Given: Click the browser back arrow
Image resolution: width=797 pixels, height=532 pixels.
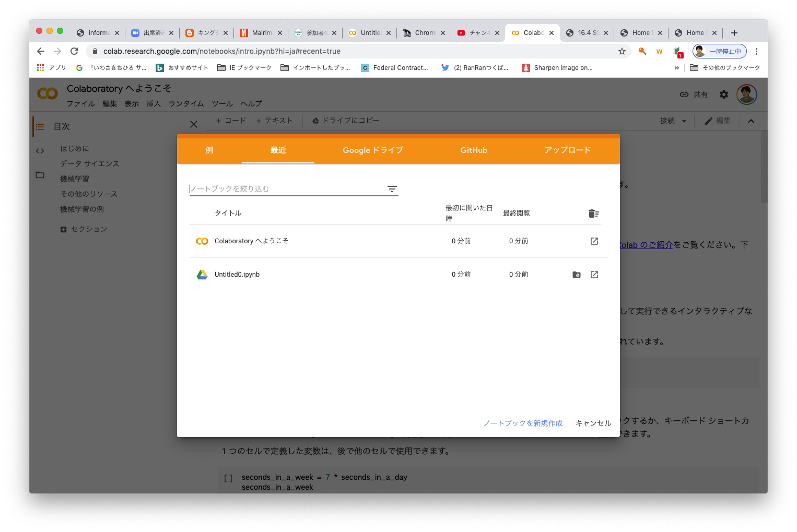Looking at the screenshot, I should tap(41, 51).
